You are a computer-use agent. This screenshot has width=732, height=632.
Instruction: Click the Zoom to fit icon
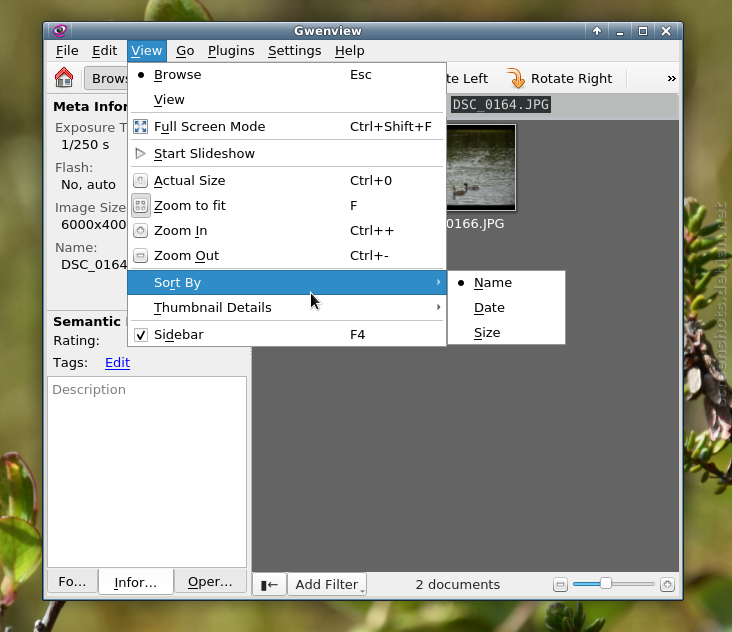(x=141, y=205)
